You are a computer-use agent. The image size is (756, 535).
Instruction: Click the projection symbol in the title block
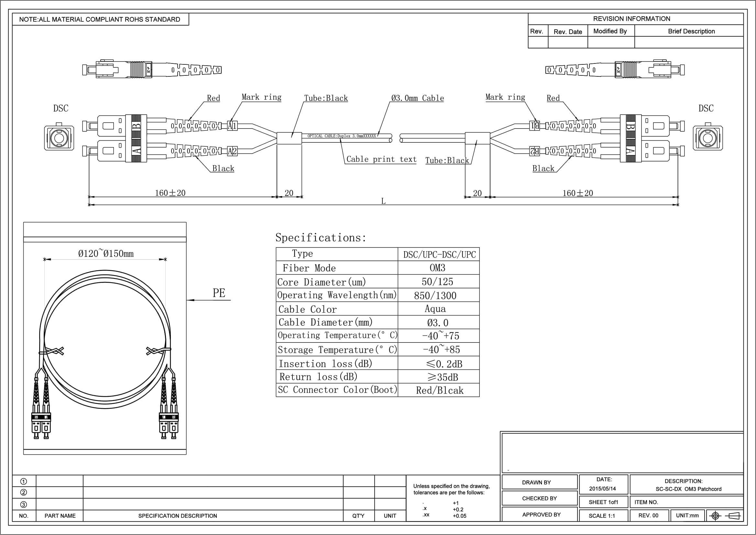click(x=725, y=516)
